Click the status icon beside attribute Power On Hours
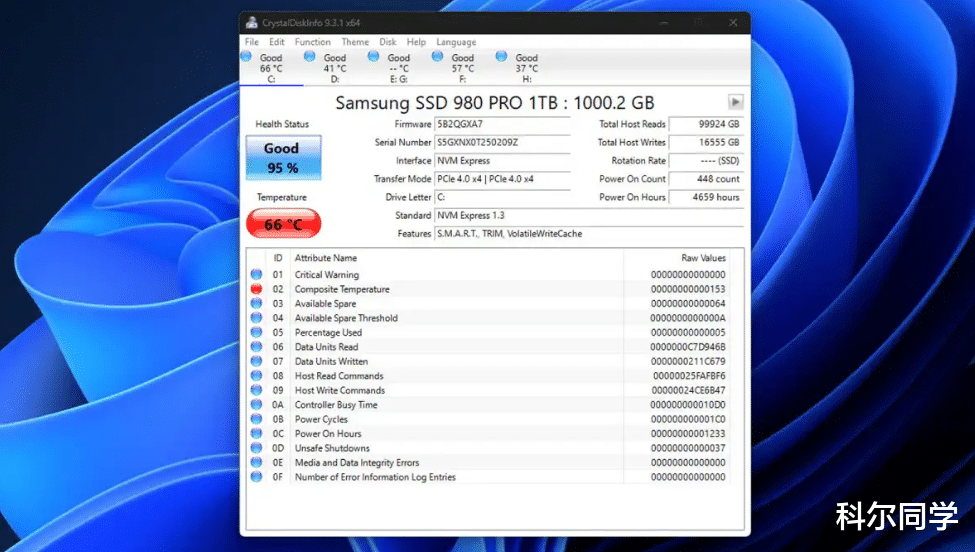 point(256,433)
